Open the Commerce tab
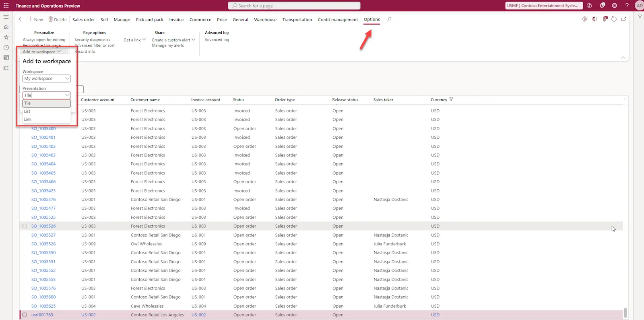The width and height of the screenshot is (644, 320). point(200,19)
